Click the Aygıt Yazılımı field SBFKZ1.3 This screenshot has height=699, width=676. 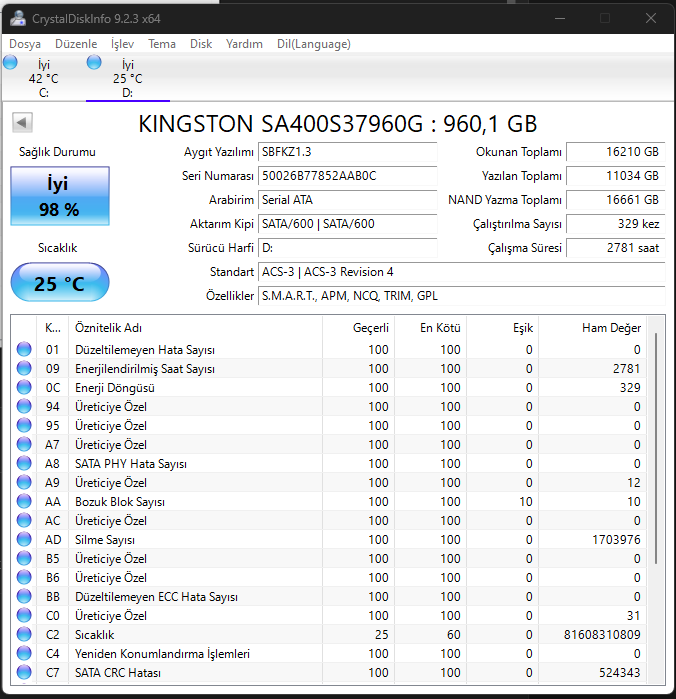pyautogui.click(x=347, y=152)
